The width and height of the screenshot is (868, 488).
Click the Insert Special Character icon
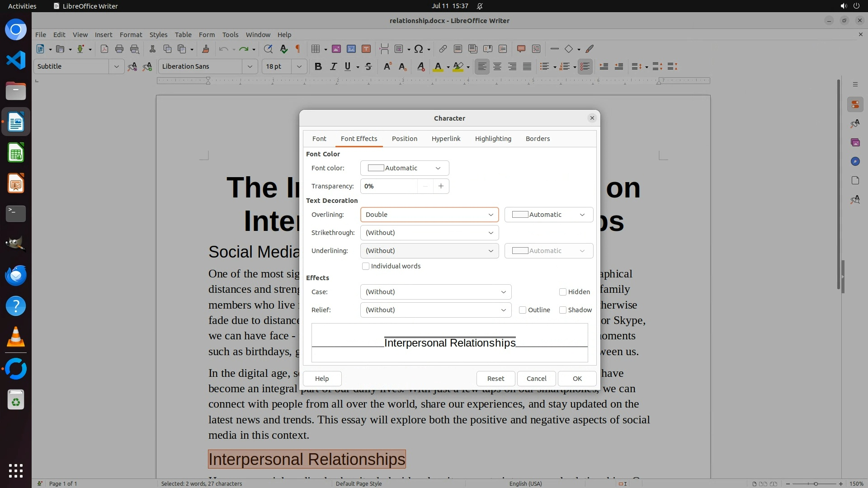(x=419, y=49)
